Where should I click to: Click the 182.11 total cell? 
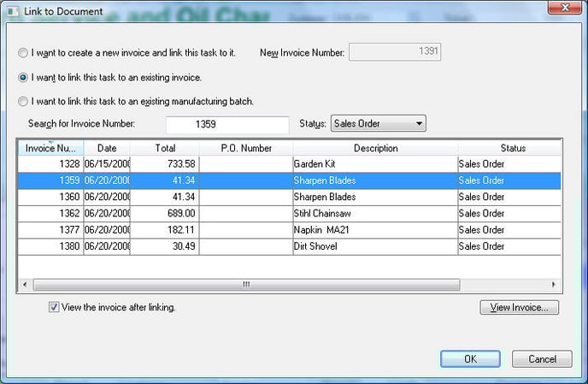click(x=165, y=230)
